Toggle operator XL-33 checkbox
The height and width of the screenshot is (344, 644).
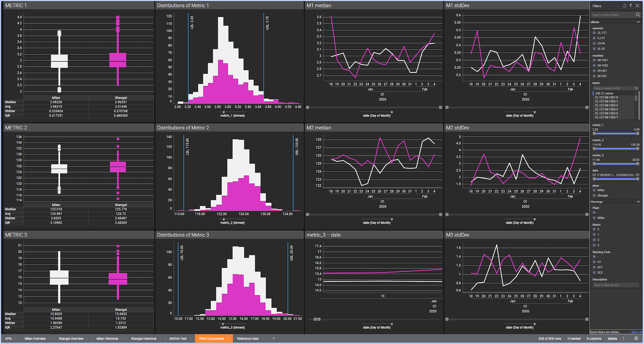coord(594,49)
